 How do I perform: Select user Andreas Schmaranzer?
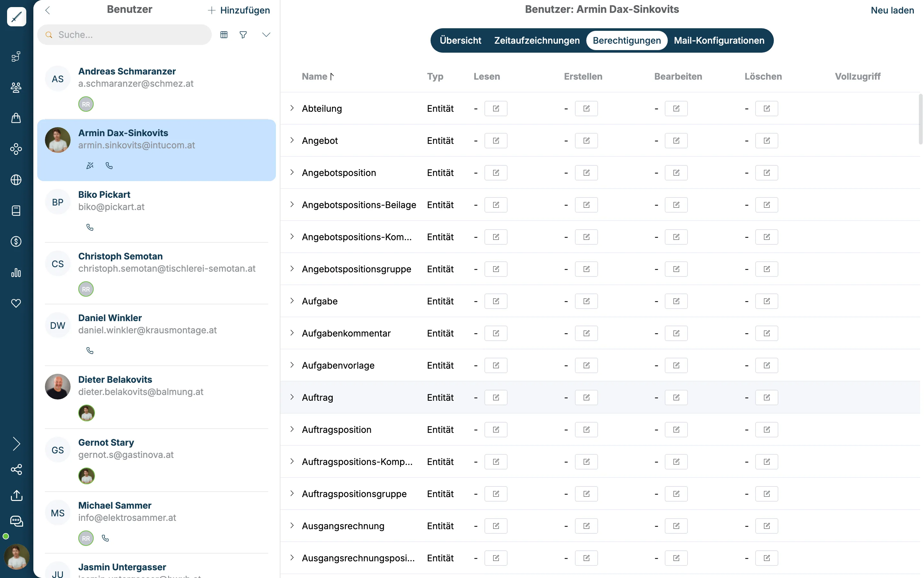click(x=157, y=89)
